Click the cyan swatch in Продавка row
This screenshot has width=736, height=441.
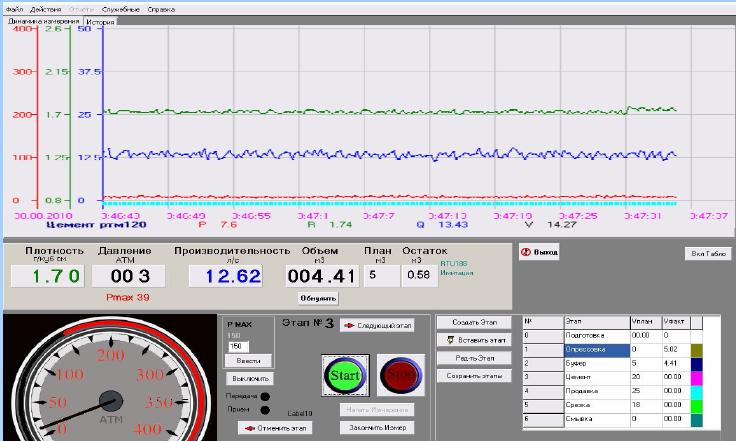coord(697,391)
